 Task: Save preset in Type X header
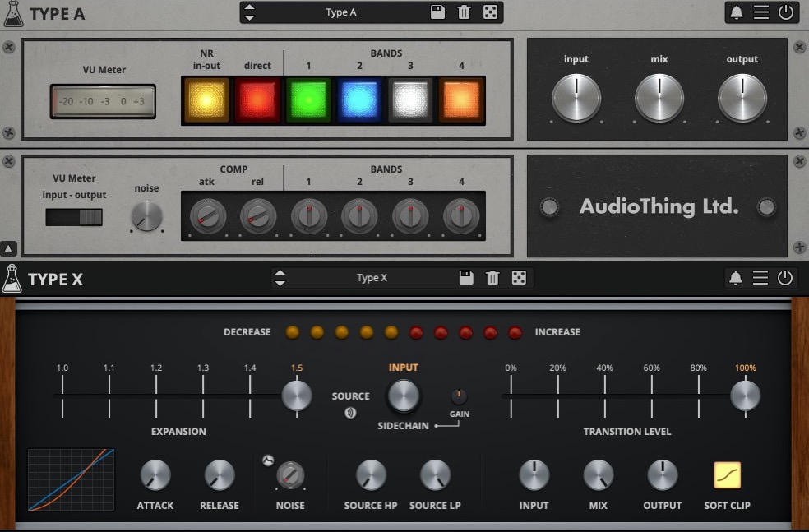[466, 278]
